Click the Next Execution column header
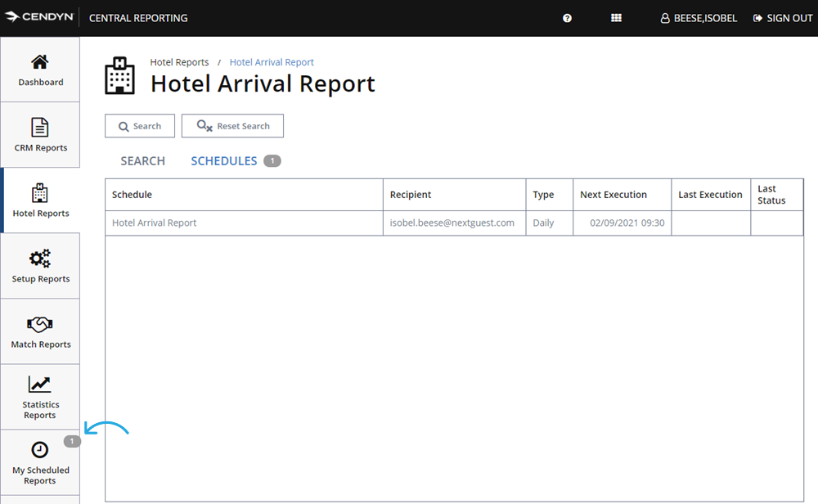The image size is (818, 504). [x=622, y=195]
